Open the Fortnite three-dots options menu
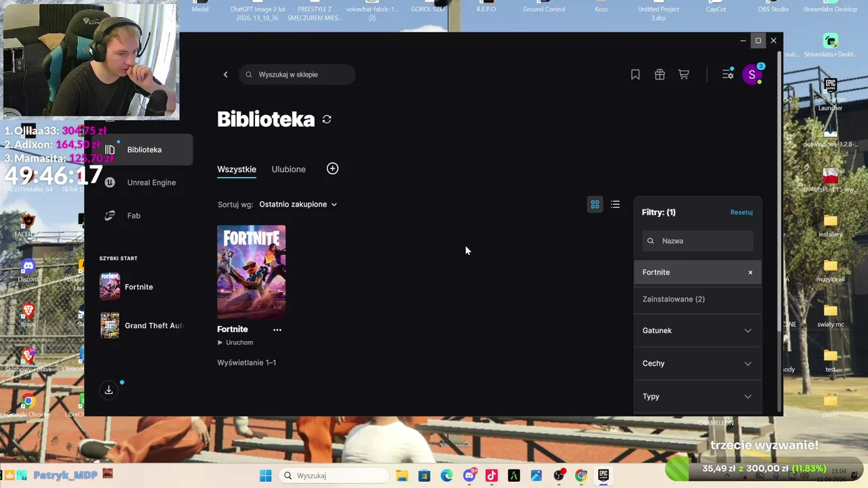Viewport: 868px width, 488px height. pos(277,329)
